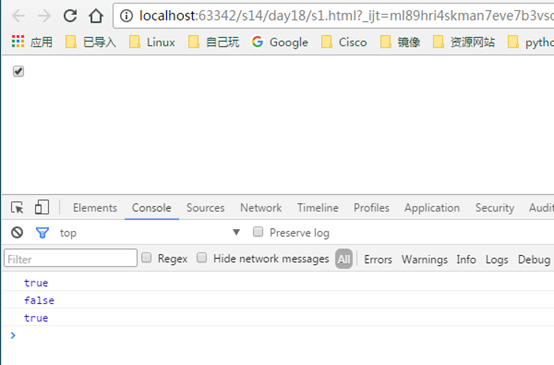Viewport: 554px width, 365px height.
Task: Open the 已导入 bookmark folder
Action: (x=91, y=42)
